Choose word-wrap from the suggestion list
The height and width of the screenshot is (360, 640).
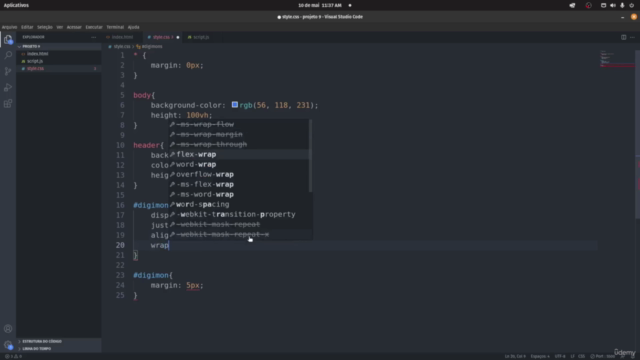point(239,164)
